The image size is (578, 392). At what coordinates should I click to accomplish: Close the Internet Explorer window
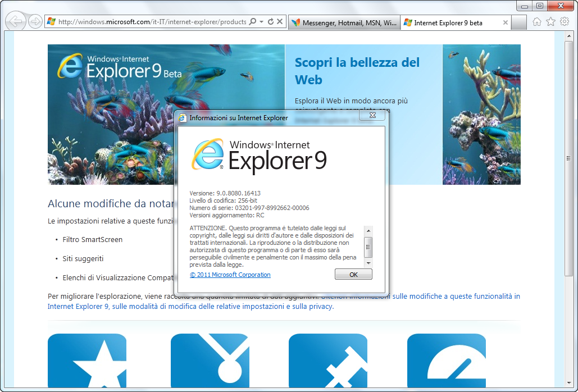[561, 6]
